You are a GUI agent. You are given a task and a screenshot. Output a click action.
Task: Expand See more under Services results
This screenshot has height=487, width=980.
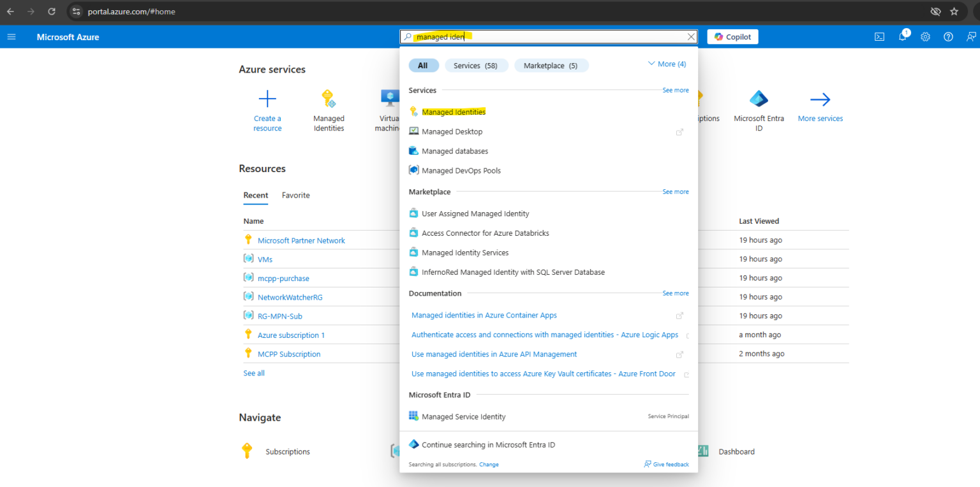point(675,90)
